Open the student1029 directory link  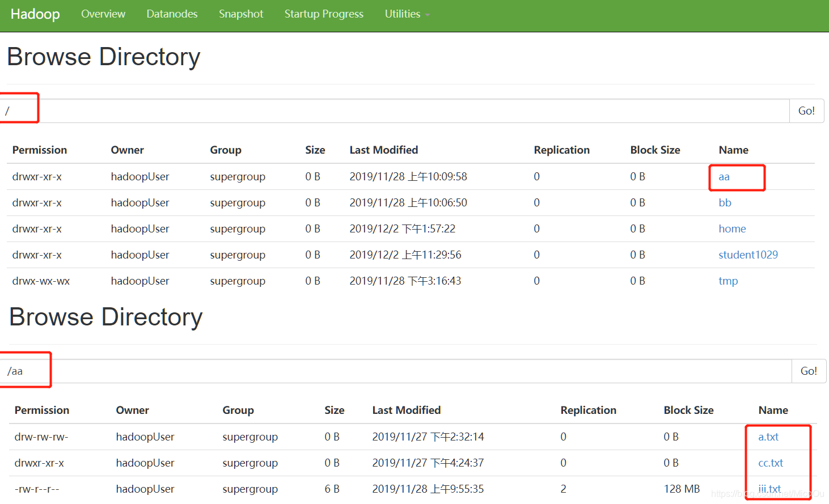coord(748,255)
